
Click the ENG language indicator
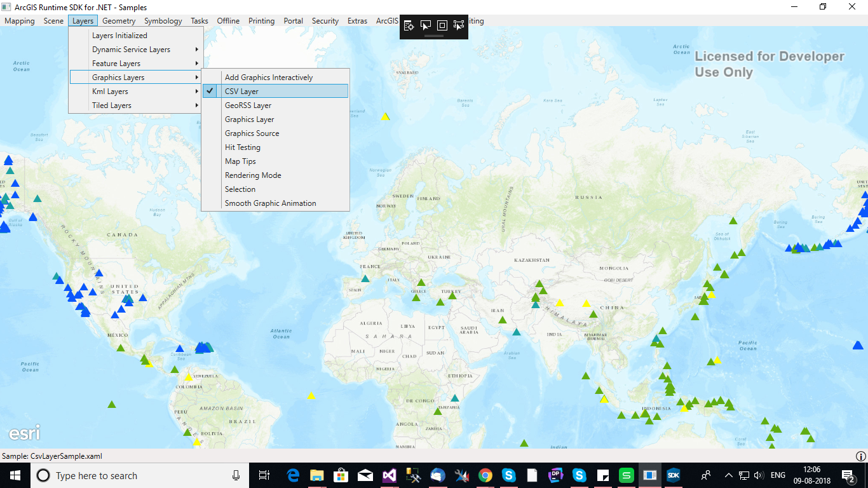tap(778, 475)
